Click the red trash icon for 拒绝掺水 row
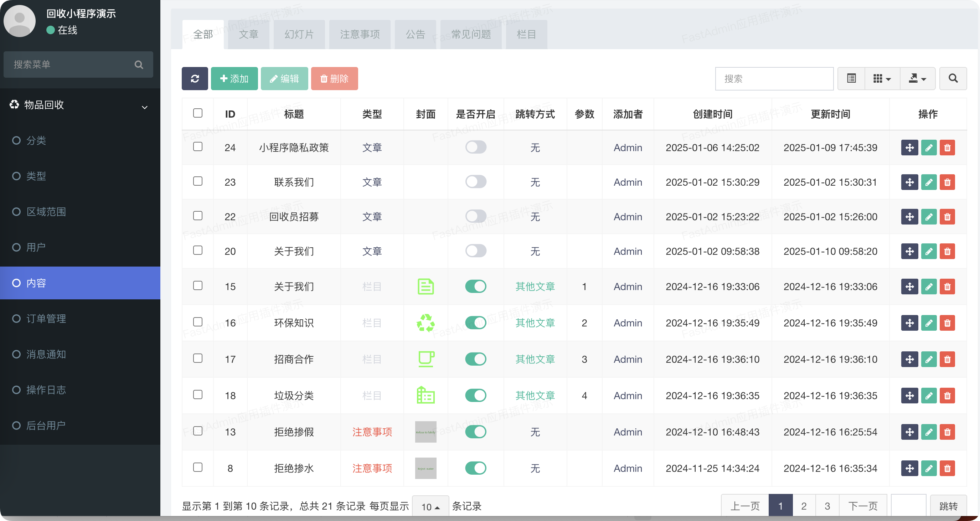The image size is (980, 521). click(947, 468)
